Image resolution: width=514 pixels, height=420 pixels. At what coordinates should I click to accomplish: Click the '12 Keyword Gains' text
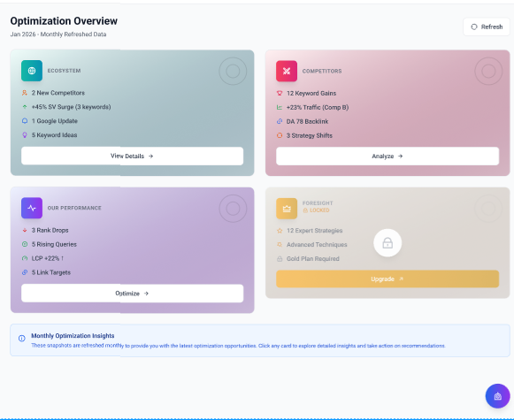(x=311, y=94)
